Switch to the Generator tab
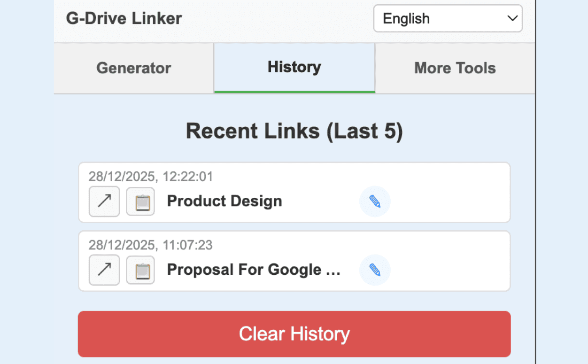This screenshot has height=364, width=588. pos(134,68)
